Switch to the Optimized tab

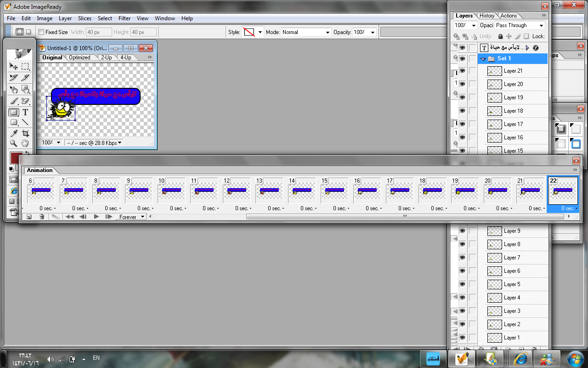pos(79,57)
